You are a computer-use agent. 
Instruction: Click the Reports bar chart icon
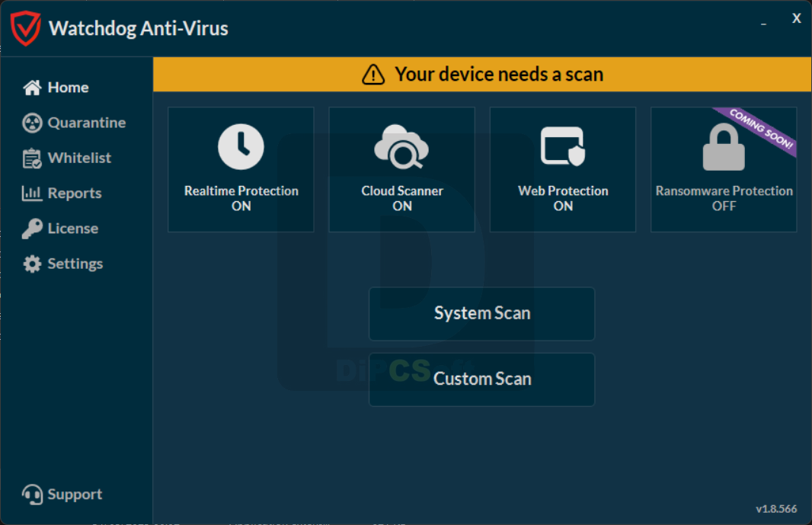[31, 194]
